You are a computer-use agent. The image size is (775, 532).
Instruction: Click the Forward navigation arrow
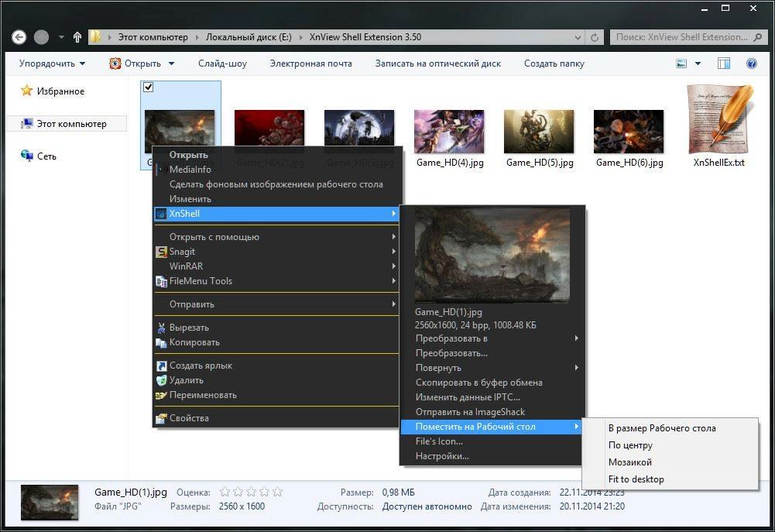pos(41,37)
